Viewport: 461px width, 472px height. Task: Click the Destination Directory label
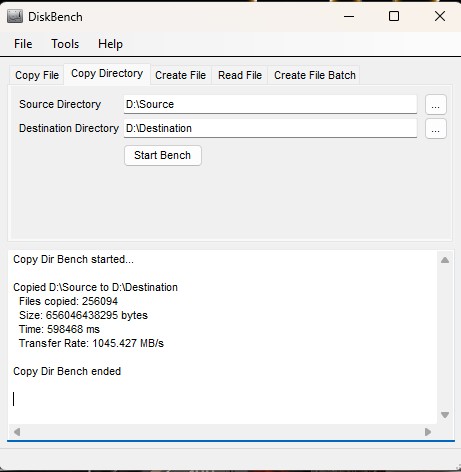[69, 128]
